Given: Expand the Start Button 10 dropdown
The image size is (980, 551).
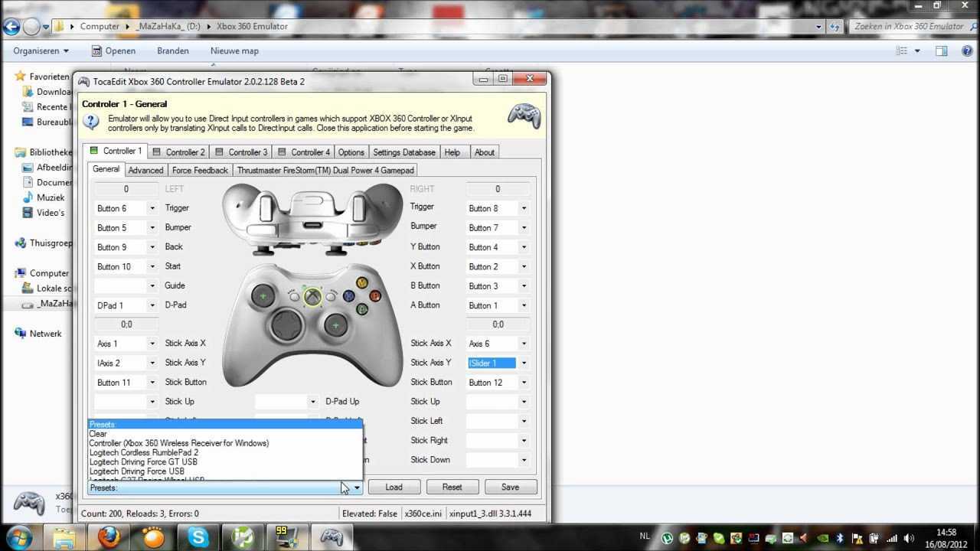Looking at the screenshot, I should 152,267.
